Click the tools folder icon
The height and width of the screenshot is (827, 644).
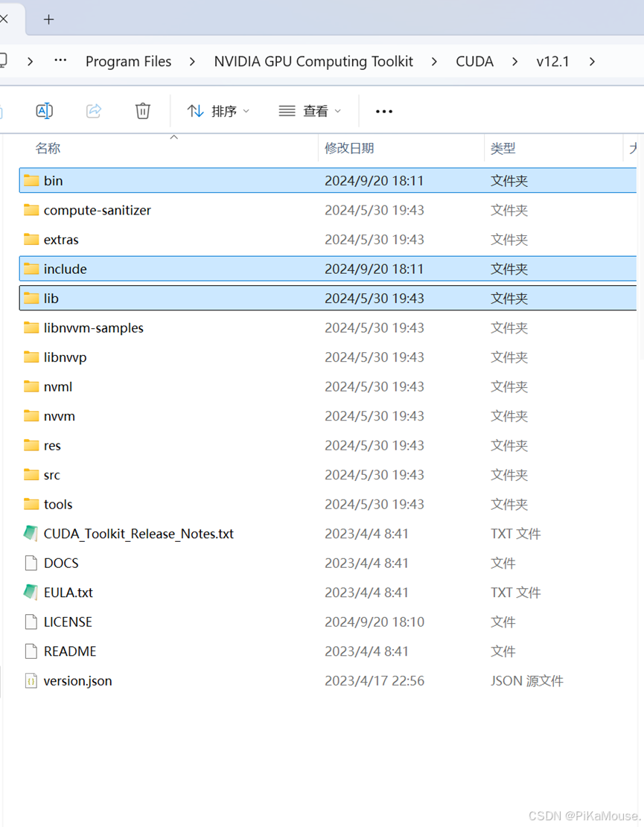click(x=31, y=504)
